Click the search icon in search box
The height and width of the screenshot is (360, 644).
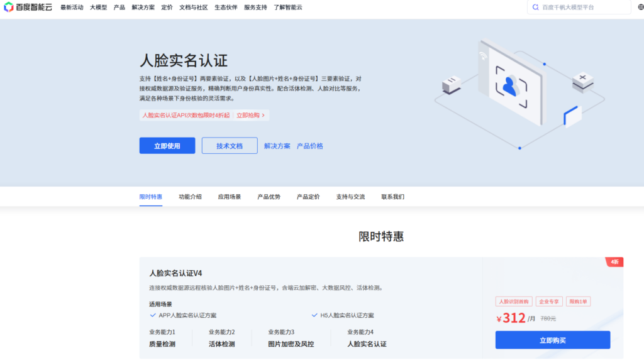click(x=536, y=7)
